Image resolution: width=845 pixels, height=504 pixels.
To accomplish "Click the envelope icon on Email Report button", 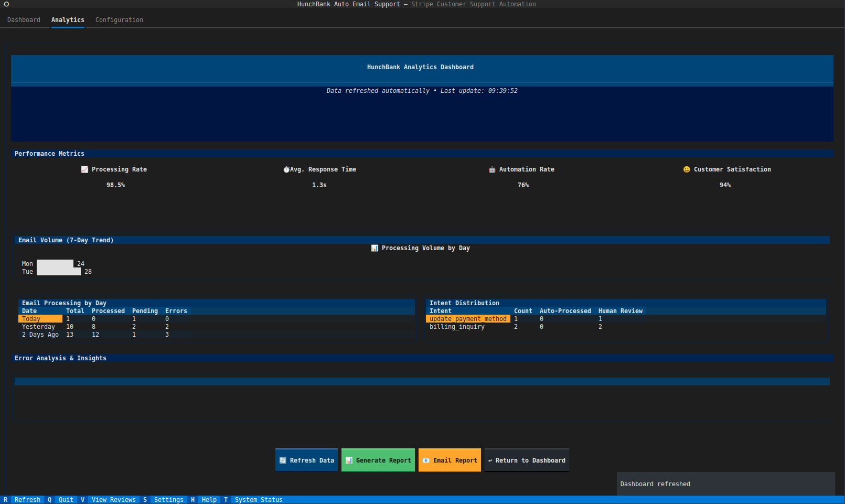I will (426, 460).
